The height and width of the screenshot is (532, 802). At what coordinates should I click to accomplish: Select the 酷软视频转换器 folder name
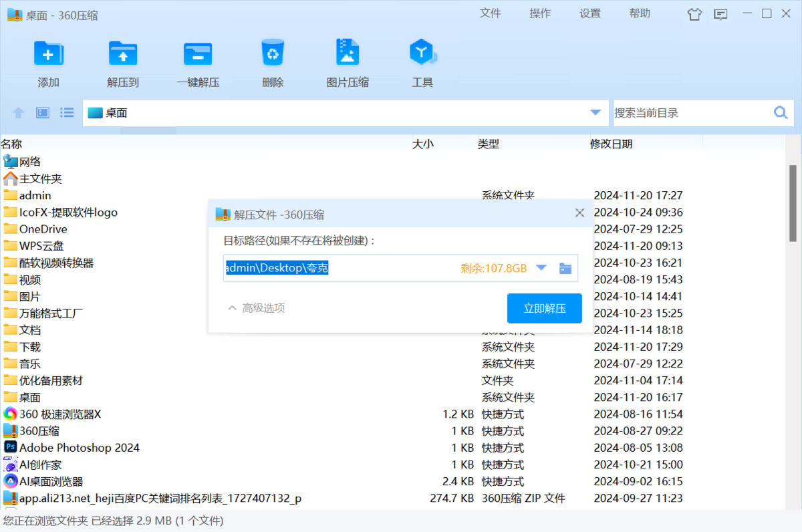click(56, 263)
